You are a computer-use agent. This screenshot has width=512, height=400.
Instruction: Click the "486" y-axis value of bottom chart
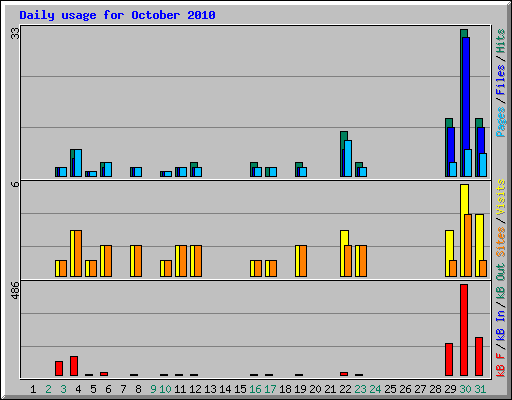pyautogui.click(x=15, y=290)
